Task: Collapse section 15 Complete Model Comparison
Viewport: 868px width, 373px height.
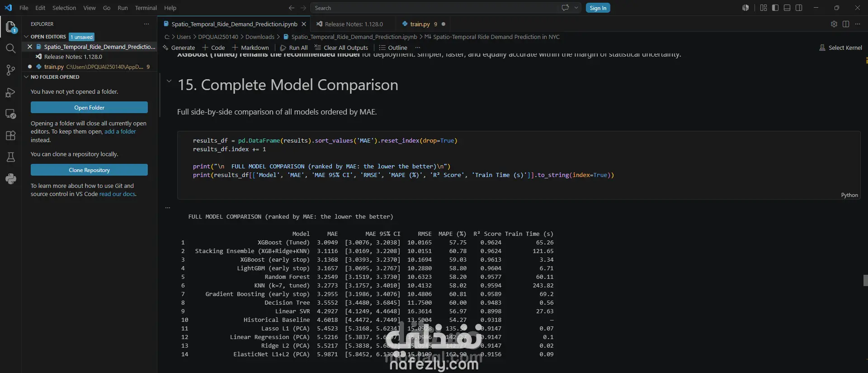Action: [169, 81]
